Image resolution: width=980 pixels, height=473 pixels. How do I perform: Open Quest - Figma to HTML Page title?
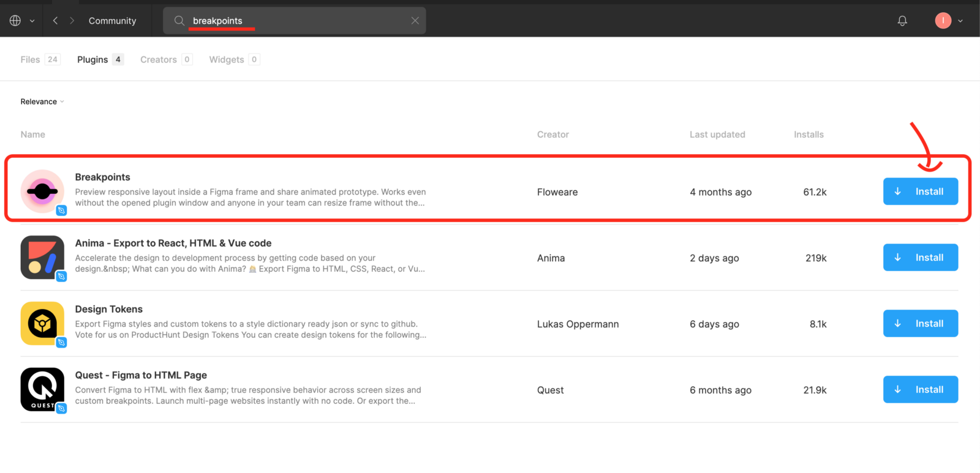pos(141,375)
